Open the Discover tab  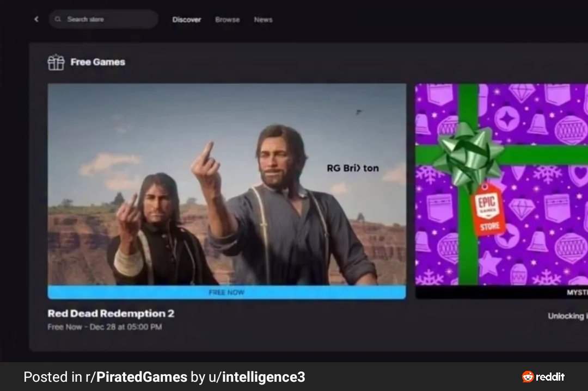[186, 20]
